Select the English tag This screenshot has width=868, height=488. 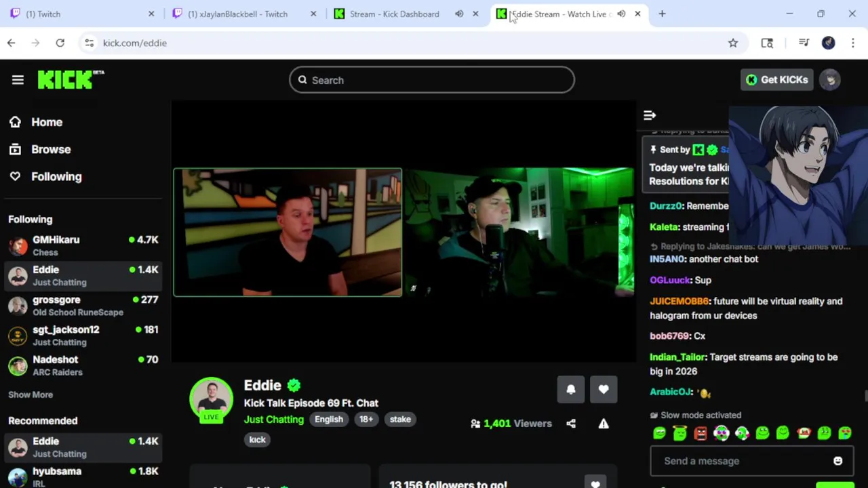[329, 419]
